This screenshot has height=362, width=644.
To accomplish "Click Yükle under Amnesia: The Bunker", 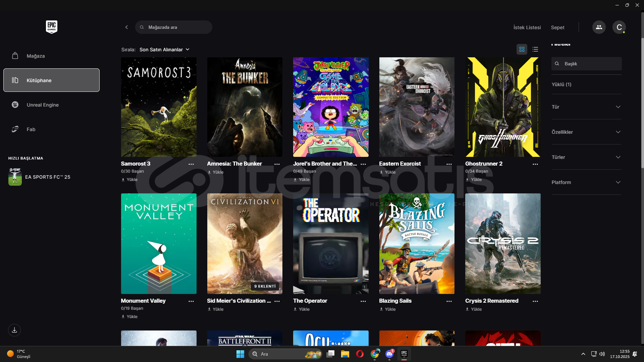I will [x=216, y=172].
